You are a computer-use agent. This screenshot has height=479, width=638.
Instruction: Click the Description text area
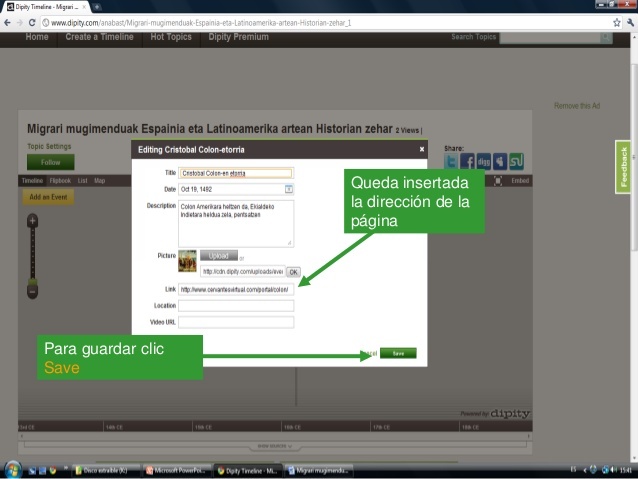pyautogui.click(x=236, y=223)
